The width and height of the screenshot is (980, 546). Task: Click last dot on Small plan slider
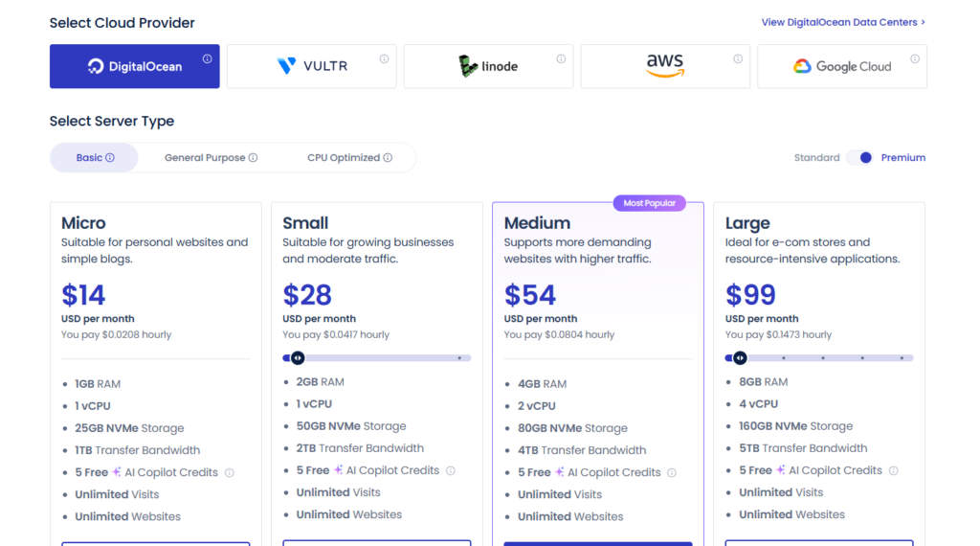(459, 357)
